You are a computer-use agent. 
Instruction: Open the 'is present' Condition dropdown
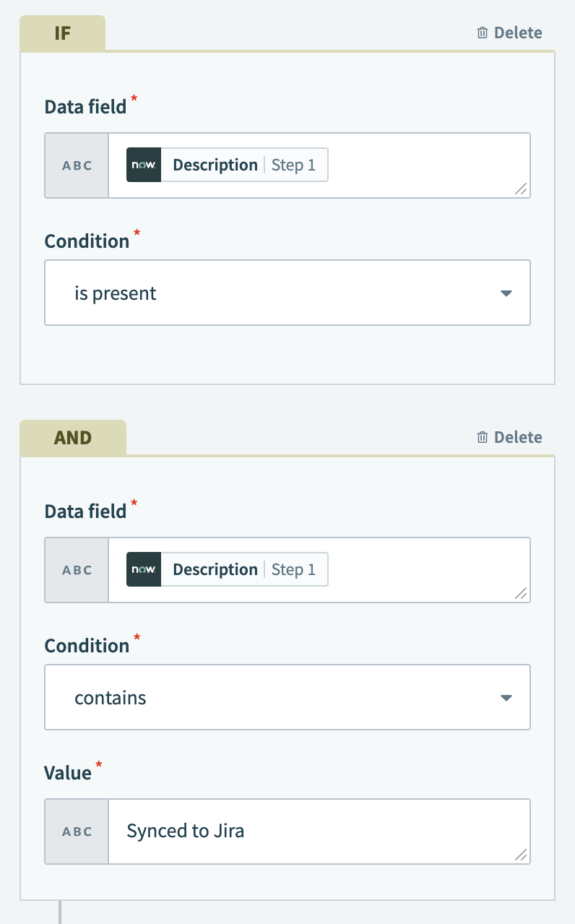(x=287, y=293)
